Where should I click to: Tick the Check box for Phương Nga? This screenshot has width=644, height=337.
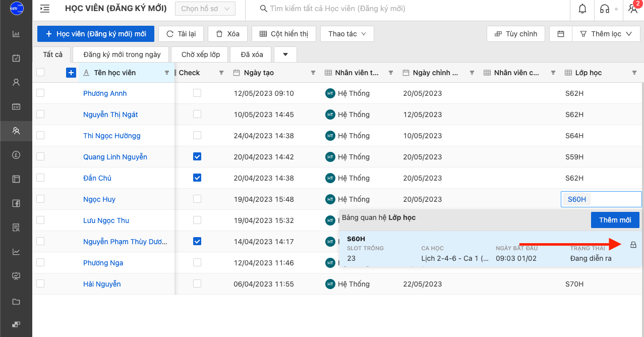tap(197, 262)
